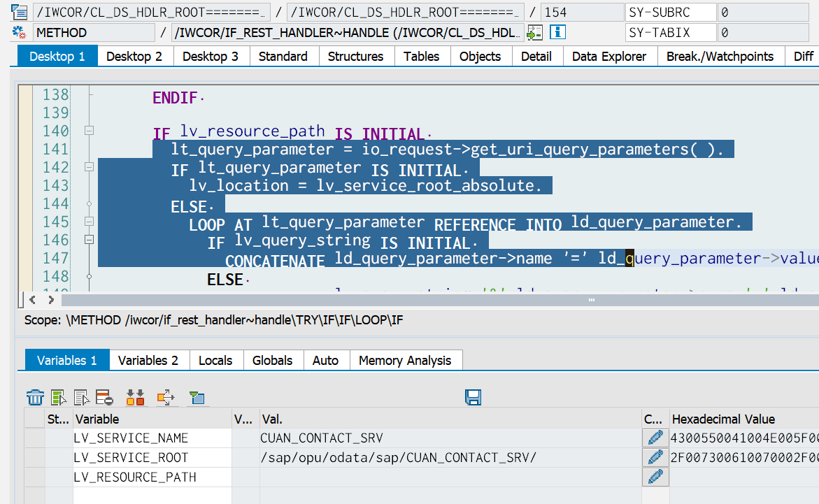The image size is (819, 504).
Task: Select the Variables 1 tab
Action: point(67,360)
